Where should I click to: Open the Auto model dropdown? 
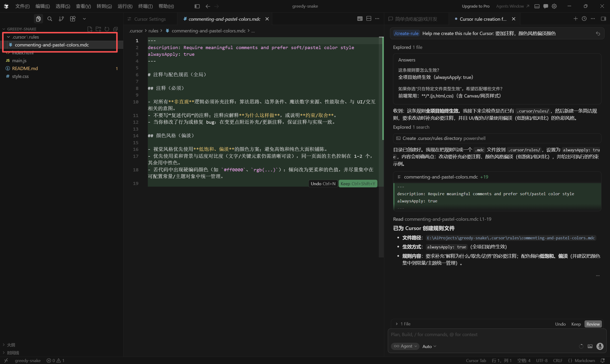click(x=429, y=346)
